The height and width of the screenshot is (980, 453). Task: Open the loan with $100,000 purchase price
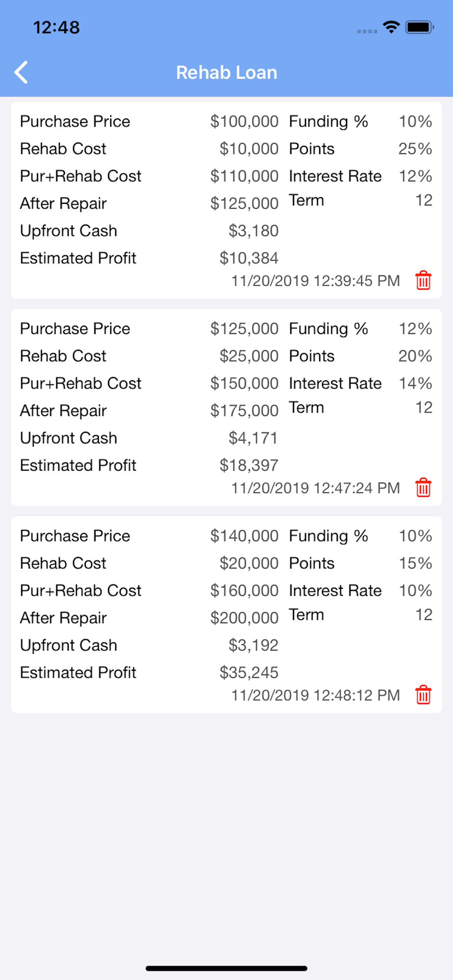pyautogui.click(x=226, y=200)
